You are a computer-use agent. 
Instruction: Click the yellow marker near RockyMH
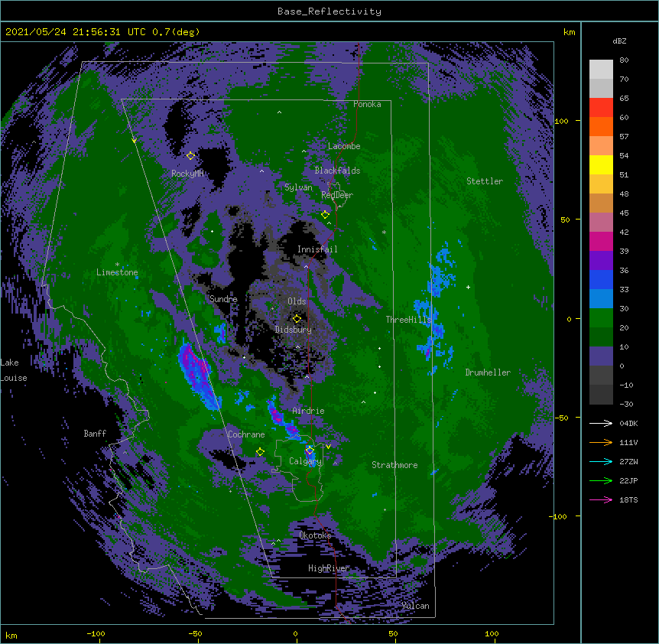190,155
